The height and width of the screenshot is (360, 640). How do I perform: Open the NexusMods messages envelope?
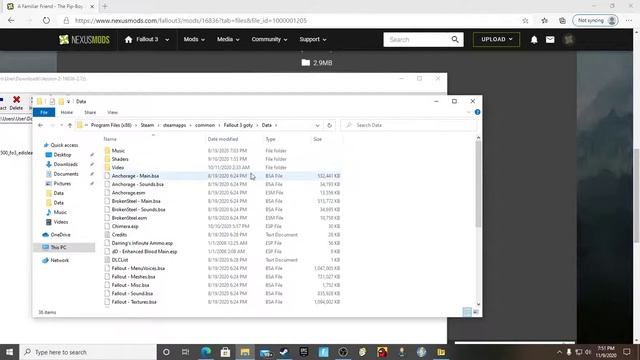point(550,40)
